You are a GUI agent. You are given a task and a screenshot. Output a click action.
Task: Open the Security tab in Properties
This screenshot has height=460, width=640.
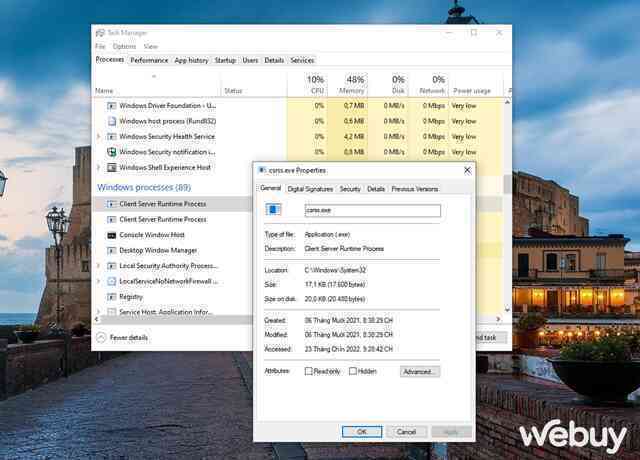pyautogui.click(x=350, y=189)
